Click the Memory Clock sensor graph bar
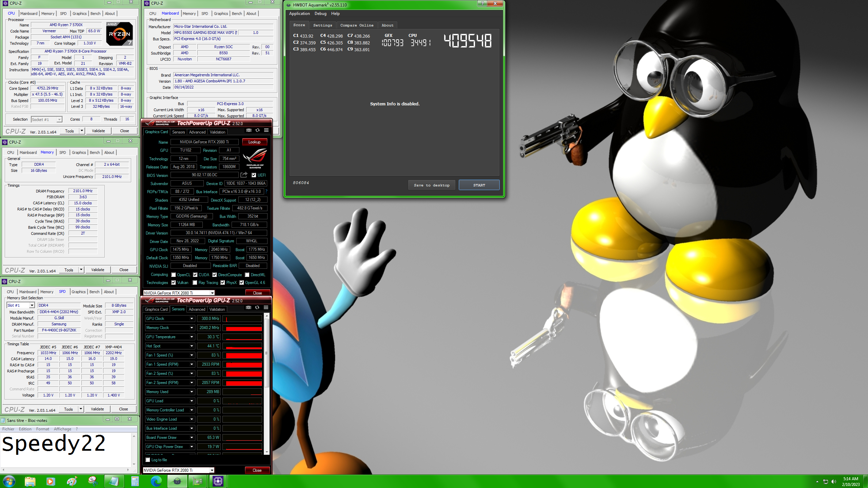Screen dimensions: 868x488 coord(242,328)
